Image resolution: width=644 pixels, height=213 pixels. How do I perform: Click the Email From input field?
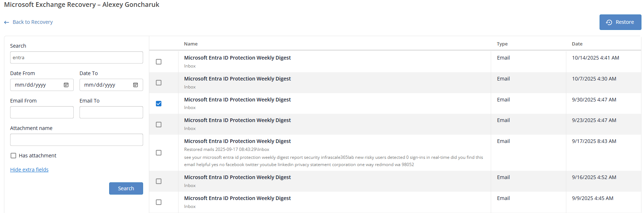pos(42,112)
